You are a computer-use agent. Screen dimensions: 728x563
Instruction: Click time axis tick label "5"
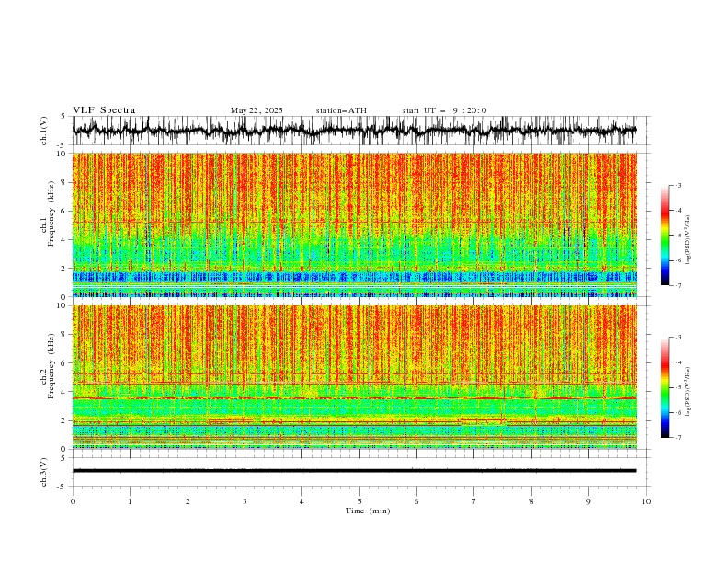coord(359,501)
